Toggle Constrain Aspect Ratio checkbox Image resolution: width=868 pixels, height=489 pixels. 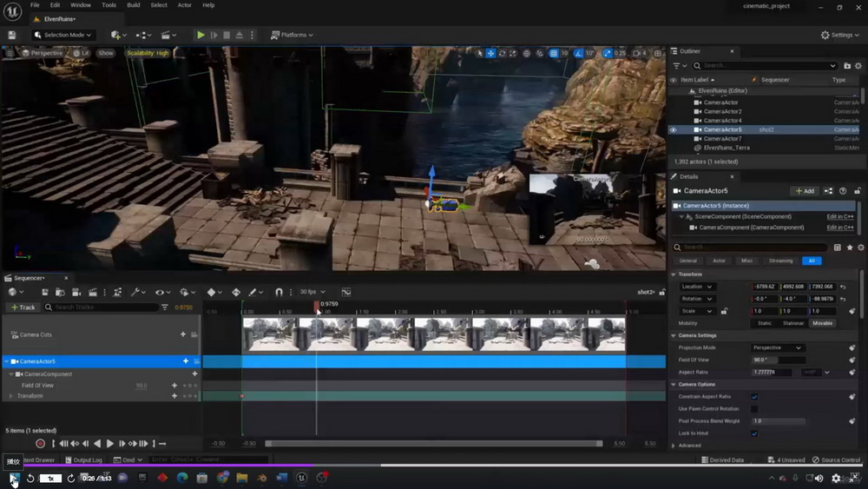[x=754, y=397]
